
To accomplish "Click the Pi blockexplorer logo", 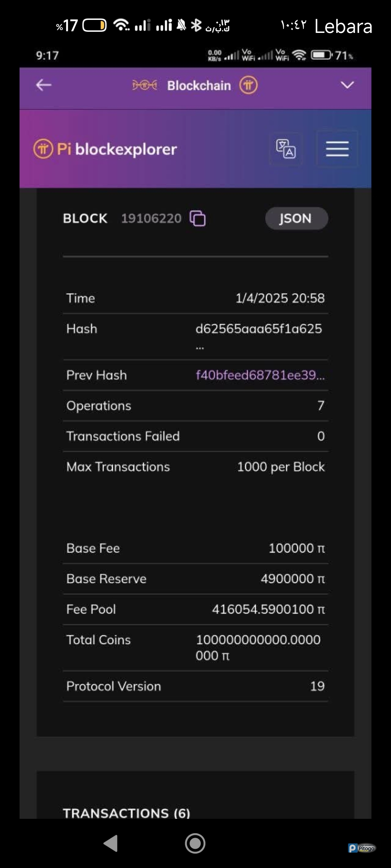I will 105,149.
